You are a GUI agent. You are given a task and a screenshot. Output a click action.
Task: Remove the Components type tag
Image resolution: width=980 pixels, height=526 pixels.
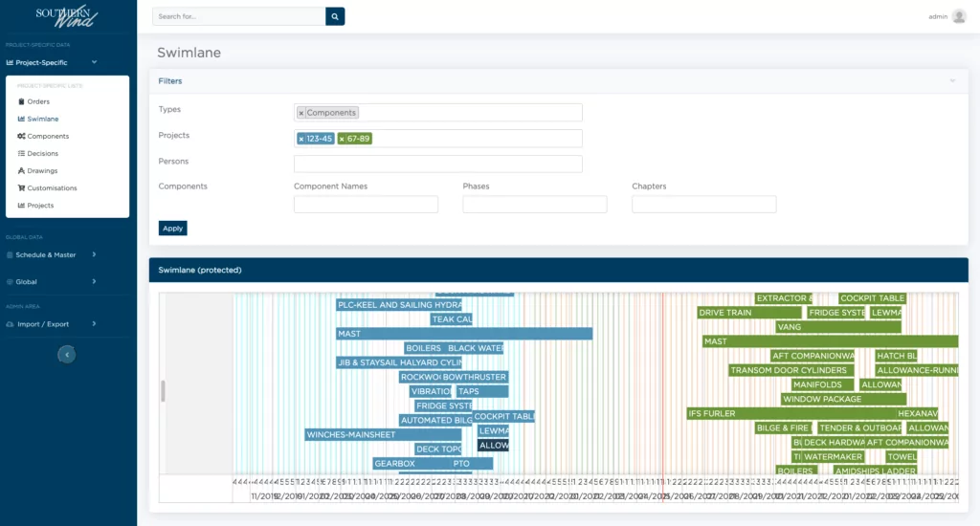pyautogui.click(x=301, y=113)
